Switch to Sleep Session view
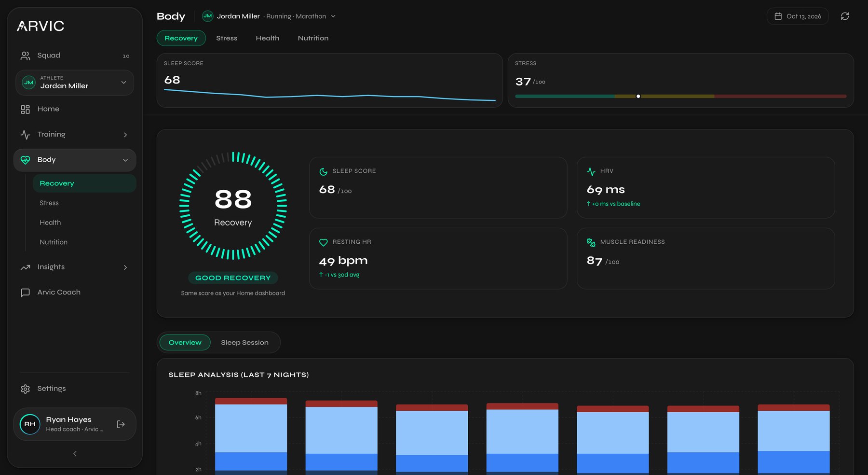This screenshot has width=868, height=475. tap(244, 343)
